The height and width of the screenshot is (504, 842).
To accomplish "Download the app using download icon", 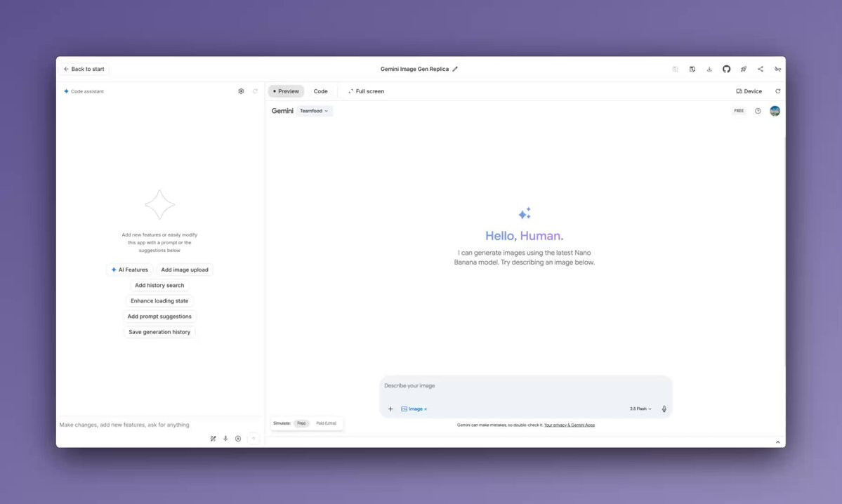I will click(709, 69).
